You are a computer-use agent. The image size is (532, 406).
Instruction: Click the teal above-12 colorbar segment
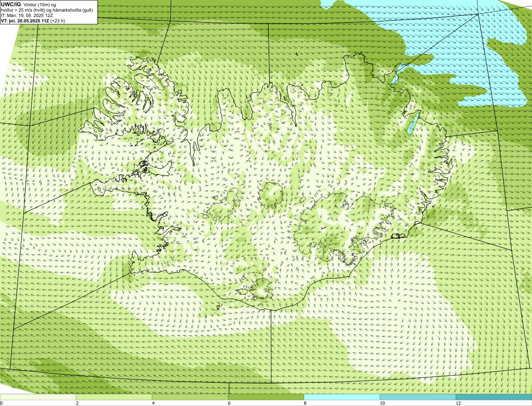(494, 397)
